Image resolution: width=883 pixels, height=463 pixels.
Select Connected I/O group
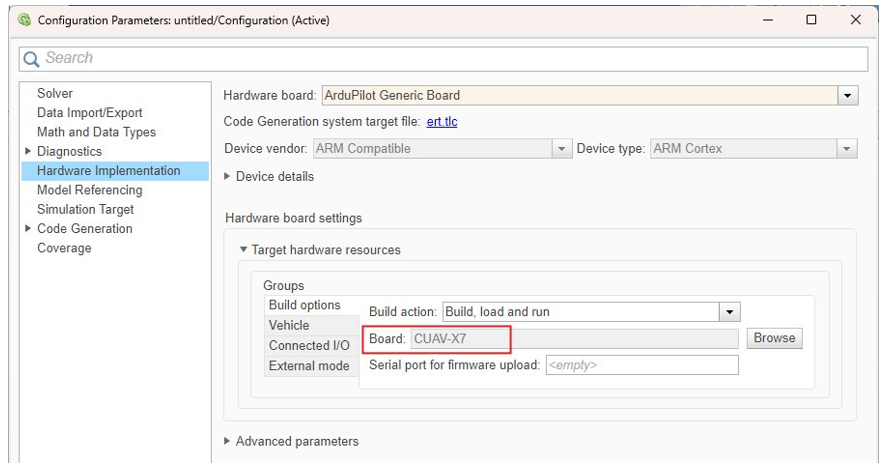[311, 345]
